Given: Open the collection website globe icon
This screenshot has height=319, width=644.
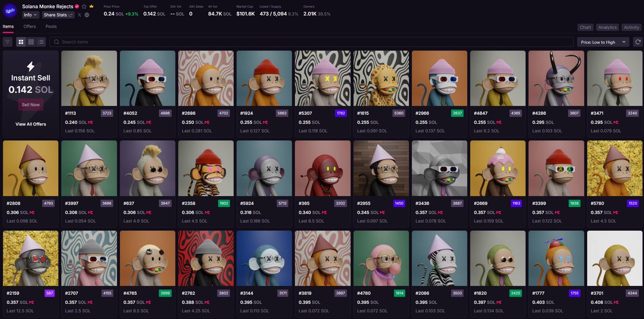Looking at the screenshot, I should 87,15.
